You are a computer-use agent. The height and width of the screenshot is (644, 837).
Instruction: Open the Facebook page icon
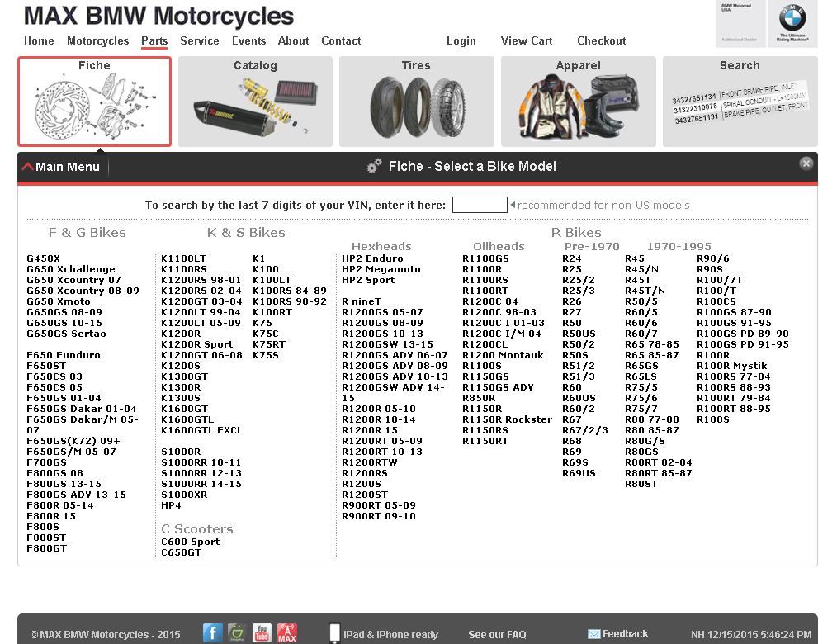[212, 632]
